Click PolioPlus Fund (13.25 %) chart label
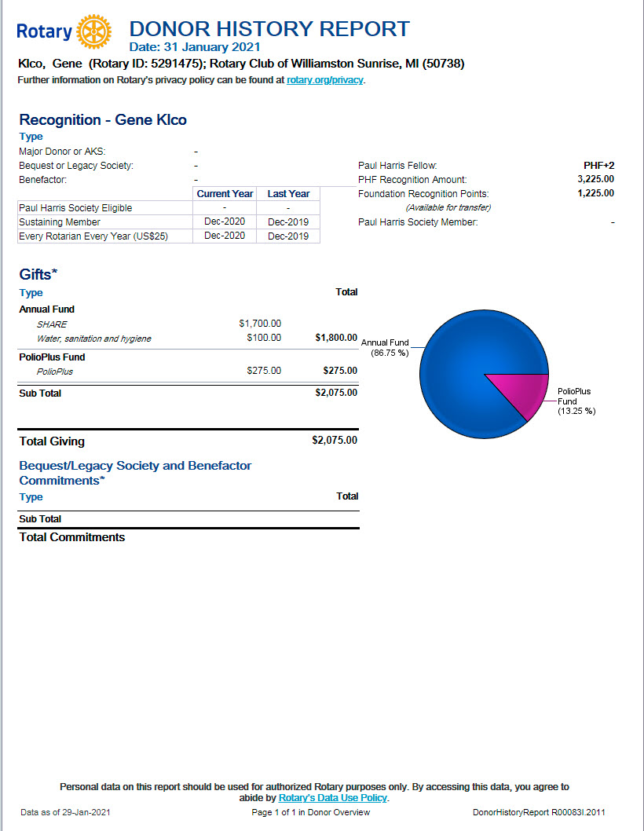644x831 pixels. point(576,401)
